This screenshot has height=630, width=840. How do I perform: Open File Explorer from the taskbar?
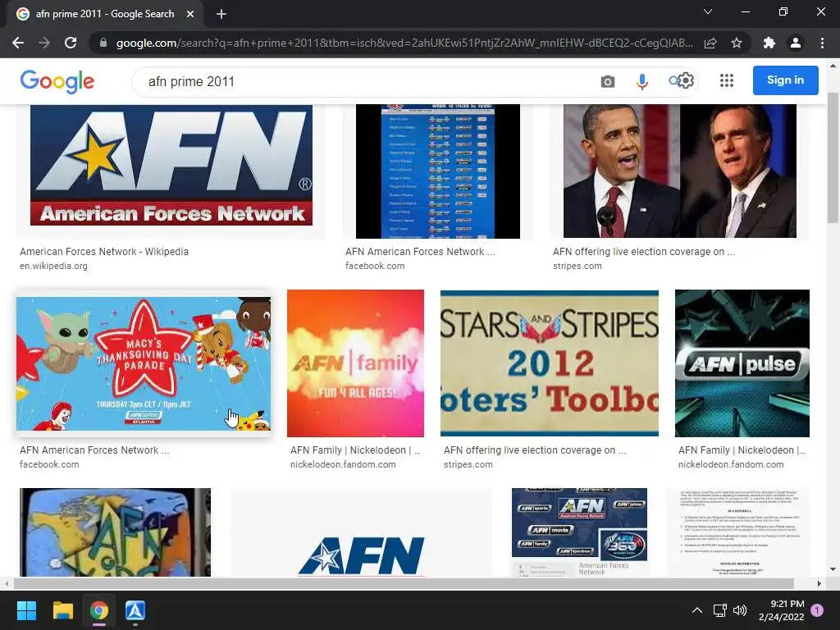pos(62,610)
